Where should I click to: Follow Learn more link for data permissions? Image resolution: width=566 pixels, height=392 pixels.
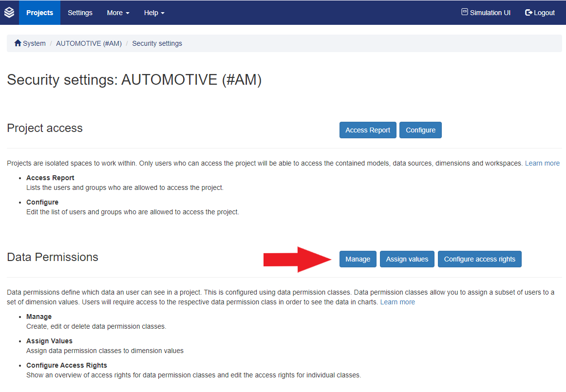tap(397, 302)
